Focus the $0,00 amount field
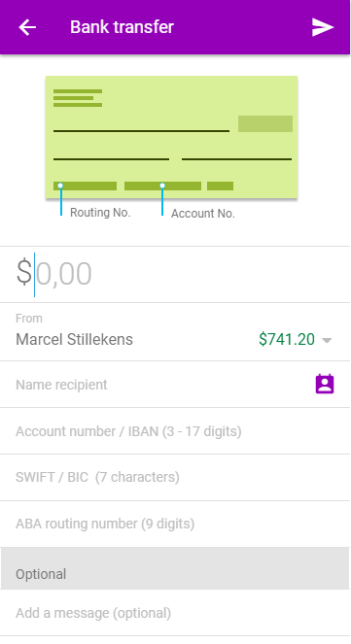 [x=175, y=274]
